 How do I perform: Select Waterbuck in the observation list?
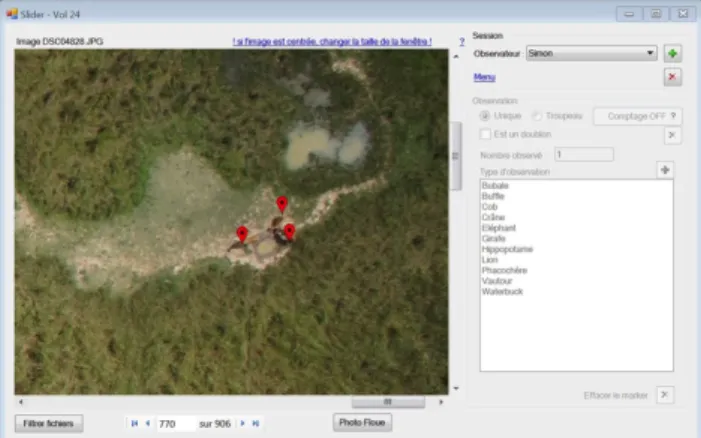pyautogui.click(x=503, y=292)
